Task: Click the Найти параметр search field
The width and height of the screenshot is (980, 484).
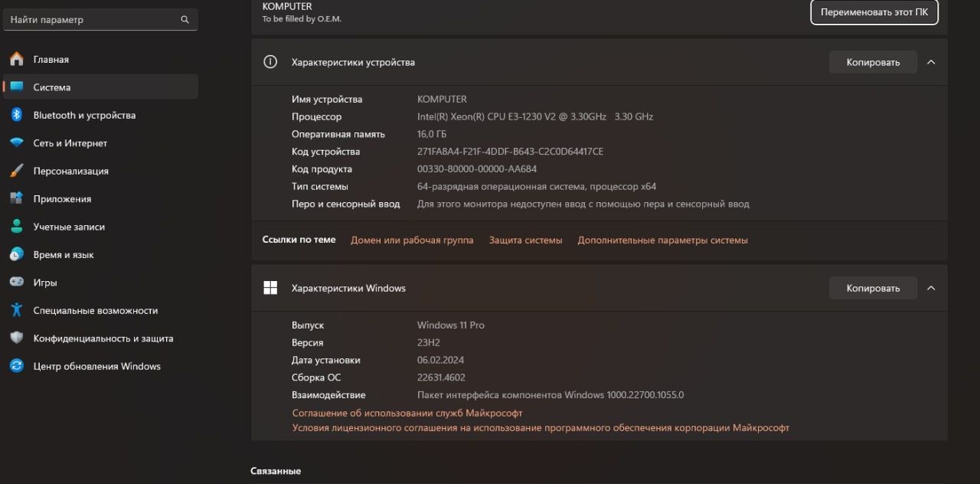Action: click(x=100, y=20)
